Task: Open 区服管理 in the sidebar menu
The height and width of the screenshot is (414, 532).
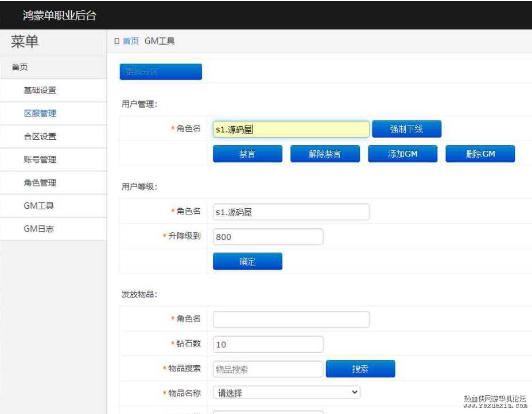Action: 40,114
